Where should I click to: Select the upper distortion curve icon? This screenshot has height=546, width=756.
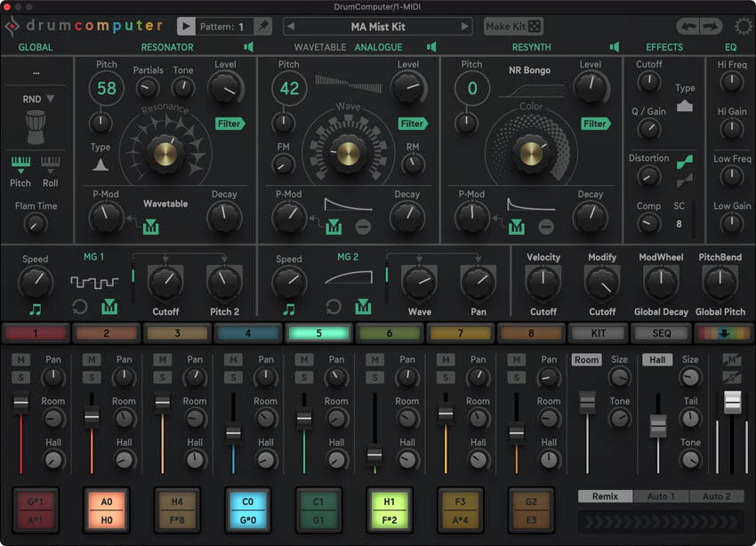[x=685, y=162]
